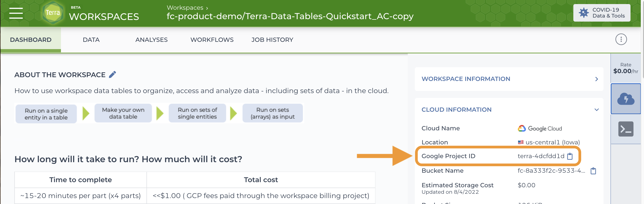Screen dimensions: 644x204
Task: Copy Bucket Name to clipboard
Action: point(593,171)
